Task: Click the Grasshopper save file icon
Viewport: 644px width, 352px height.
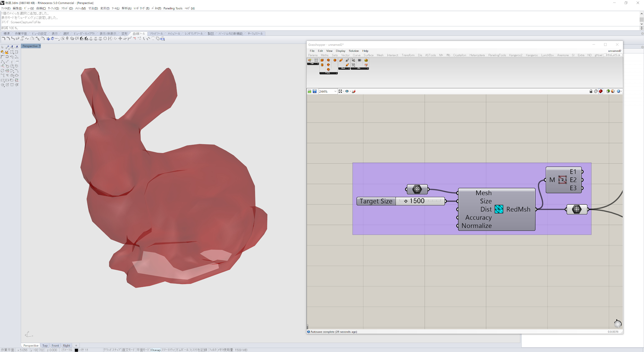Action: [314, 91]
